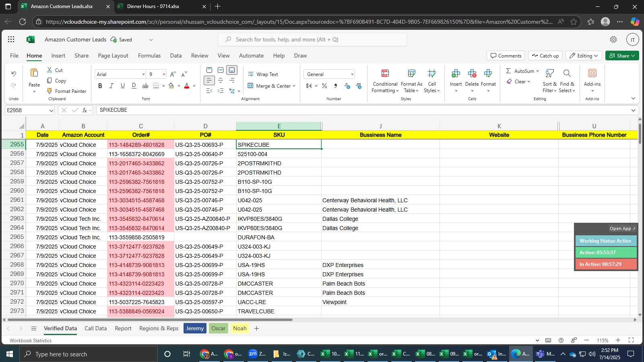Click the increase decimal icon

[x=358, y=86]
